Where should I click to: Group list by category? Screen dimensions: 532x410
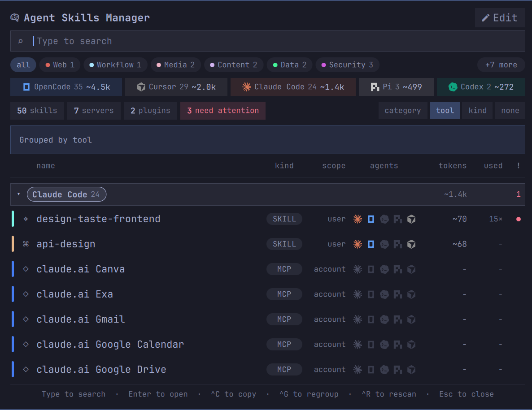403,111
